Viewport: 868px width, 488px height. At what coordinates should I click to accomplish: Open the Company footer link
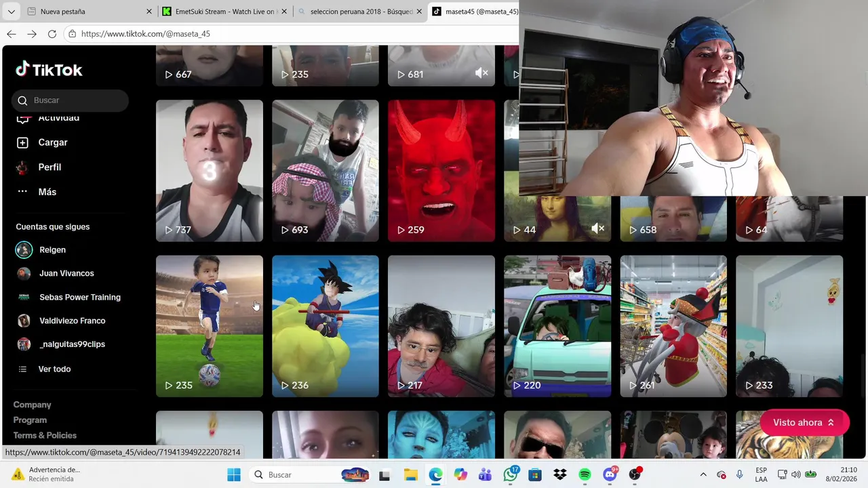[32, 405]
